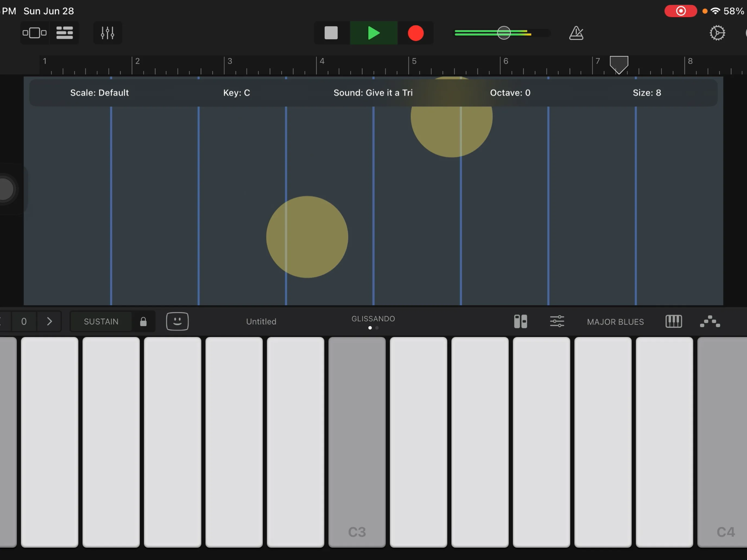Image resolution: width=747 pixels, height=560 pixels.
Task: Open Sound: Give it a Tri selector
Action: (373, 93)
